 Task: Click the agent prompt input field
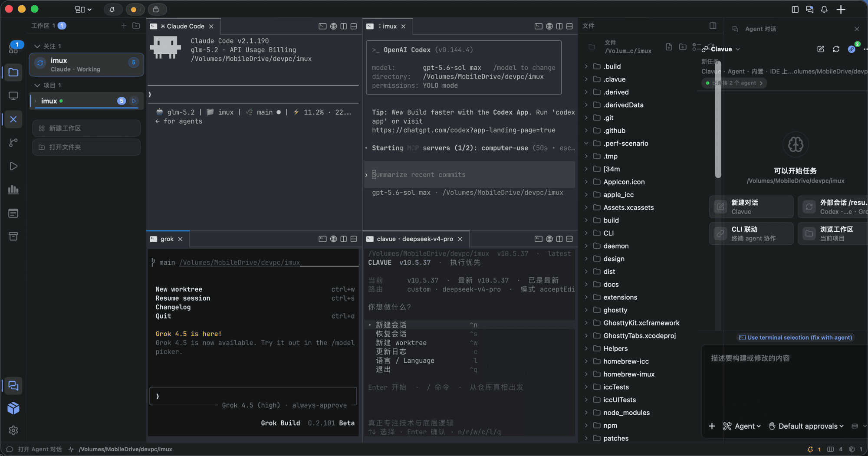[785, 382]
